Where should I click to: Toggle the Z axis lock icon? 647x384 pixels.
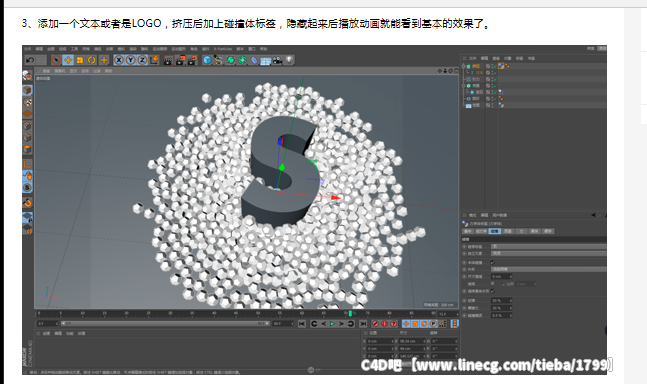tap(142, 60)
